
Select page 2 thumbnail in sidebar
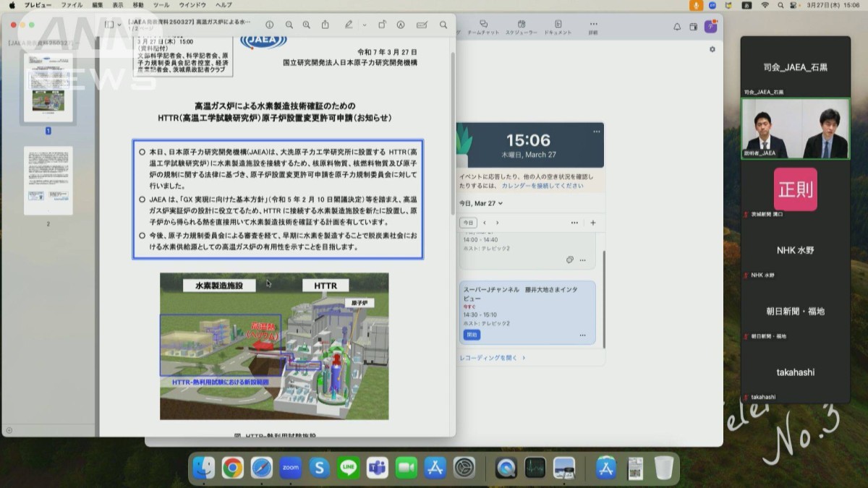pos(48,181)
